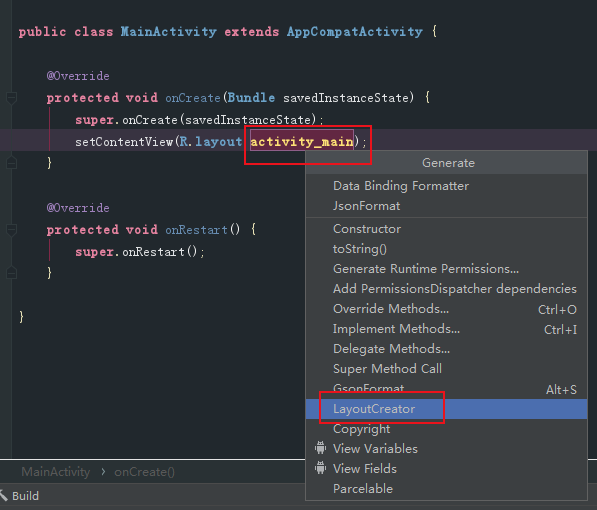
Task: Choose JsonFormat in Generate menu
Action: [x=446, y=206]
